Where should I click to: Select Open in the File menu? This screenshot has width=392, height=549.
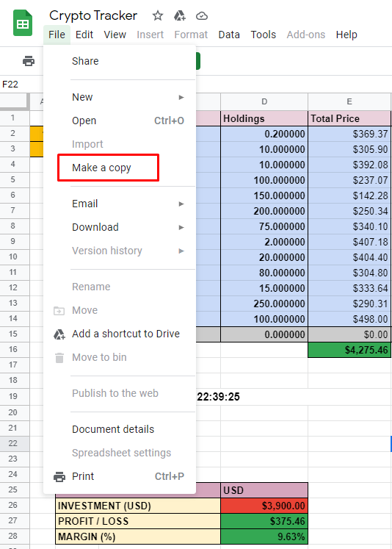[120, 121]
